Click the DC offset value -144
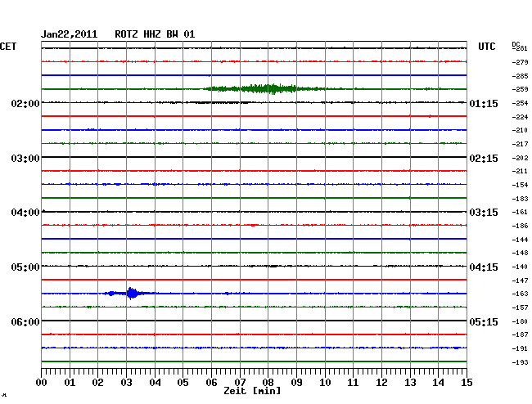Screen dimensions: 532x404 520,240
